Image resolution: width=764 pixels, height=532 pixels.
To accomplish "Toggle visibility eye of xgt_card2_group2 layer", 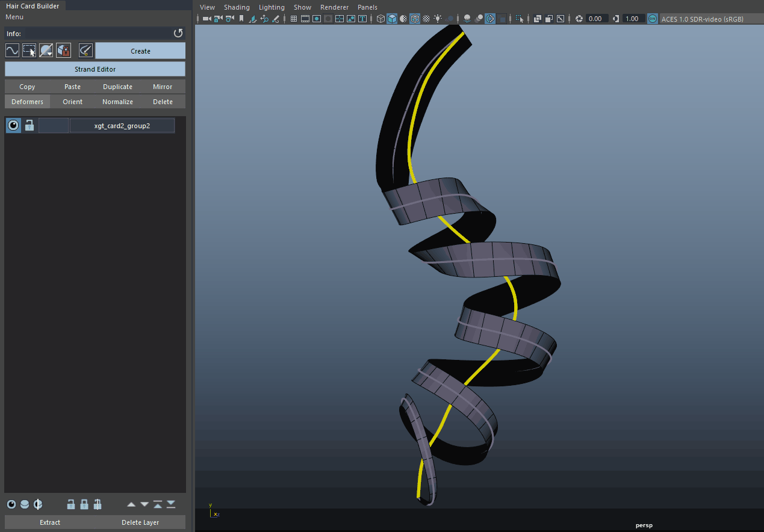I will click(13, 125).
